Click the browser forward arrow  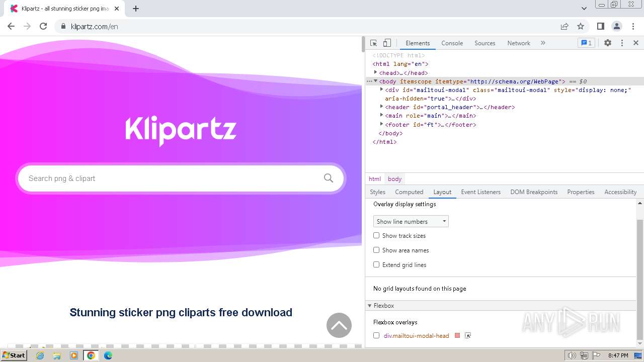click(x=27, y=26)
